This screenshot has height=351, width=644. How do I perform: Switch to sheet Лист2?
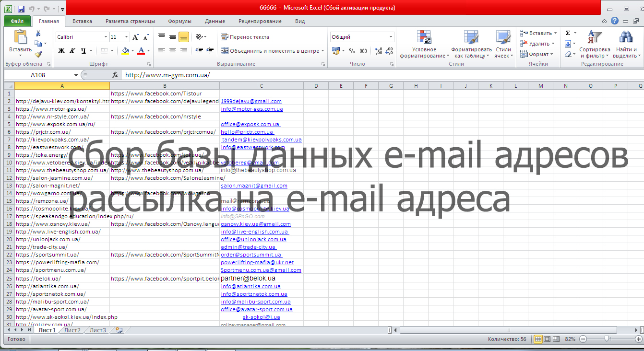(x=72, y=330)
